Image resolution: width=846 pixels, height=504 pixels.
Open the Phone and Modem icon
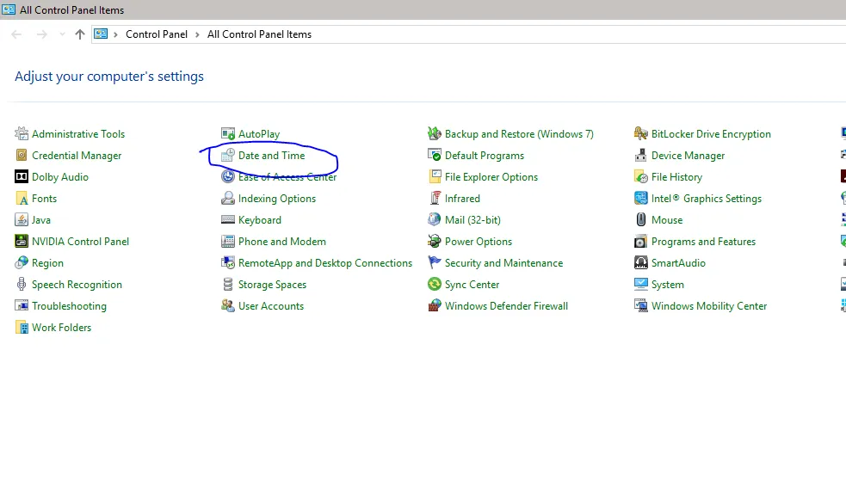[228, 242]
